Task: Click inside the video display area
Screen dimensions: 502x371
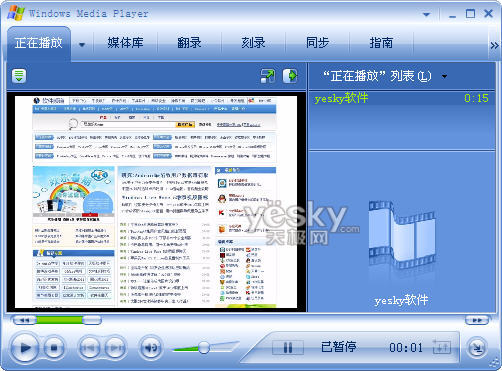Action: tap(156, 202)
